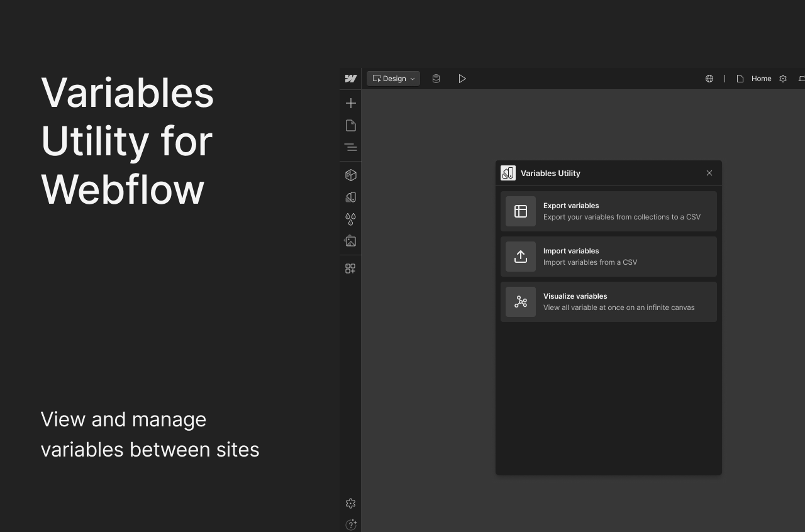Open the help menu at the sidebar bottom
This screenshot has width=805, height=532.
click(x=351, y=524)
